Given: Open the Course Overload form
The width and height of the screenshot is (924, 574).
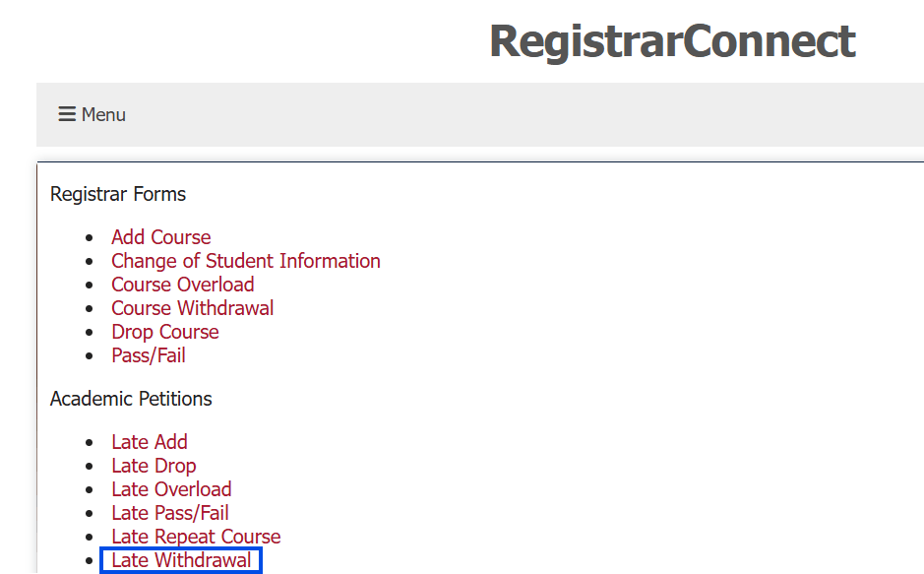Looking at the screenshot, I should pyautogui.click(x=182, y=285).
